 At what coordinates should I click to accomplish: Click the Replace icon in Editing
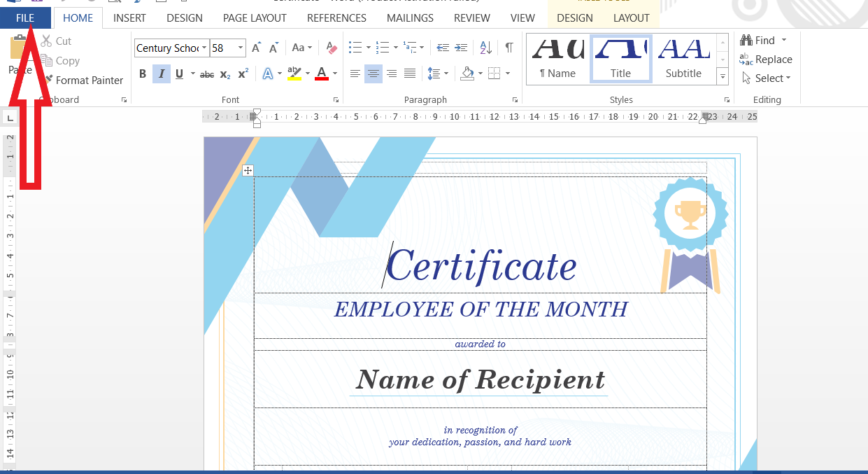coord(746,60)
